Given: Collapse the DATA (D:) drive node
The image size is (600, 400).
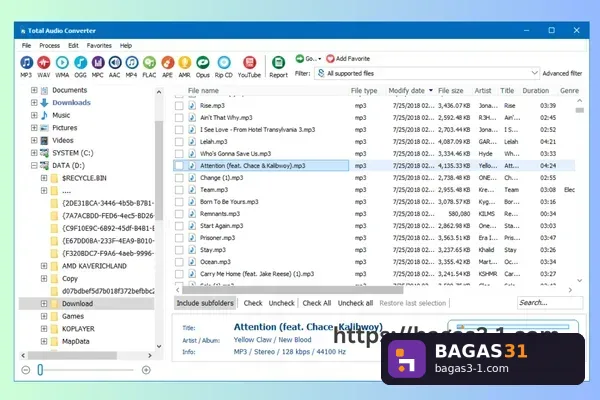Looking at the screenshot, I should (x=34, y=165).
